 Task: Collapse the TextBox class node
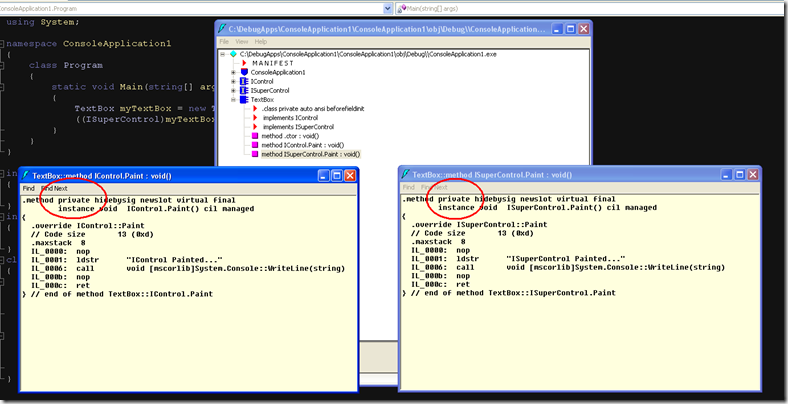coord(233,99)
